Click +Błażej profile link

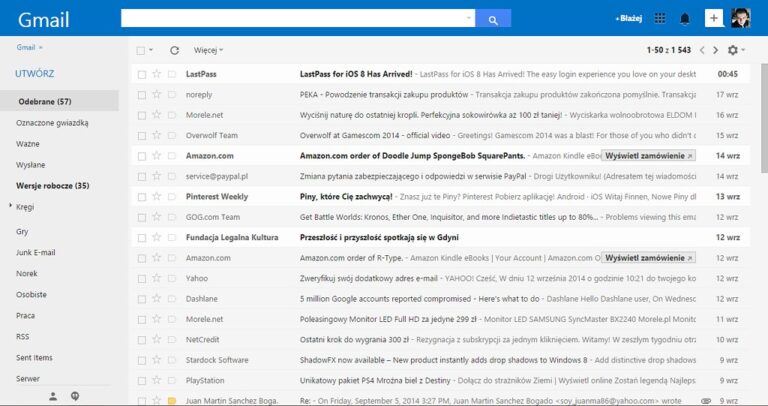pos(628,19)
